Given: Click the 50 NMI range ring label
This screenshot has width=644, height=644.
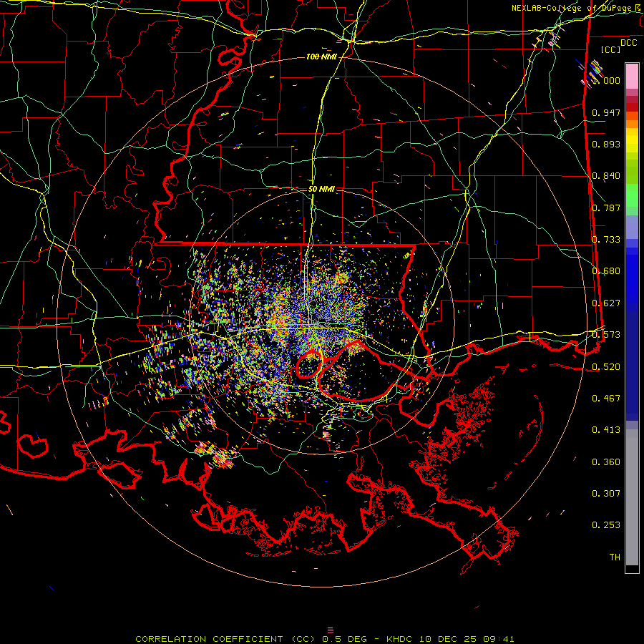Looking at the screenshot, I should click(321, 189).
